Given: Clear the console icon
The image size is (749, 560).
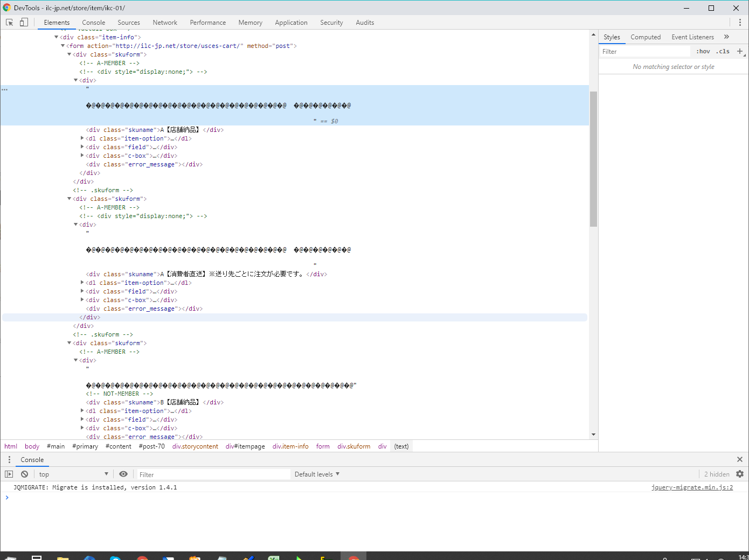Looking at the screenshot, I should pyautogui.click(x=24, y=474).
